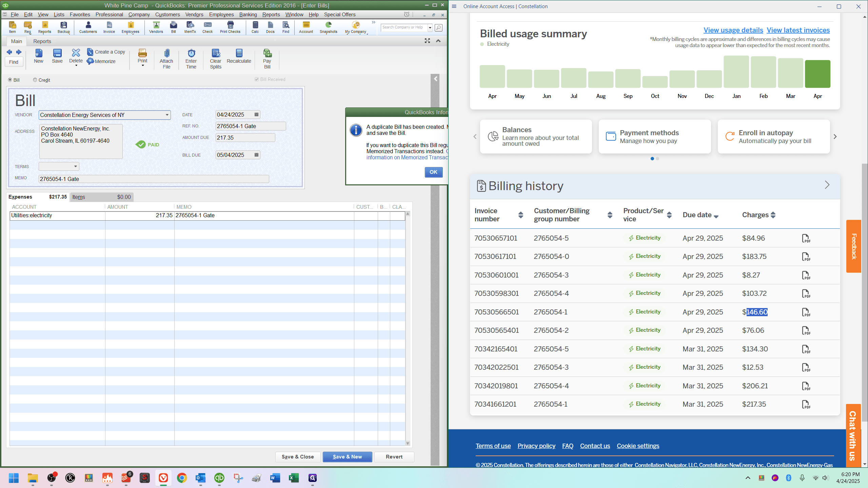Click OK in the duplicate Bill dialog
Screen dimensions: 868x488
pyautogui.click(x=433, y=172)
